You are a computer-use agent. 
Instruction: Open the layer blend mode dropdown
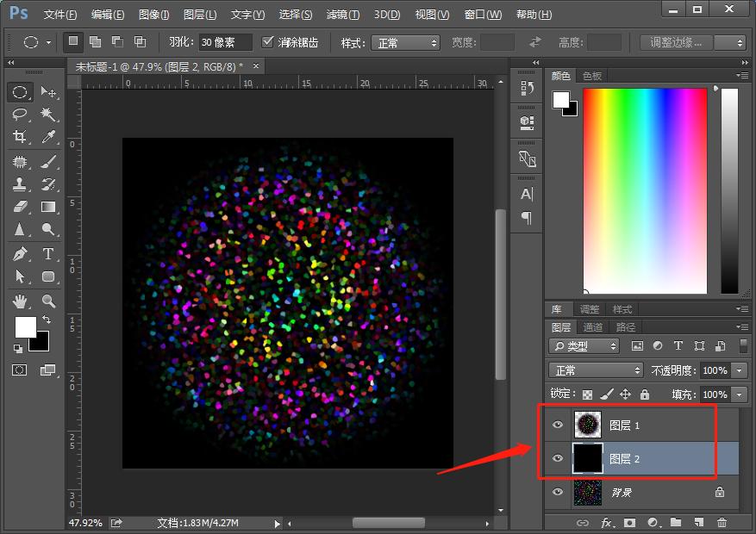[597, 370]
